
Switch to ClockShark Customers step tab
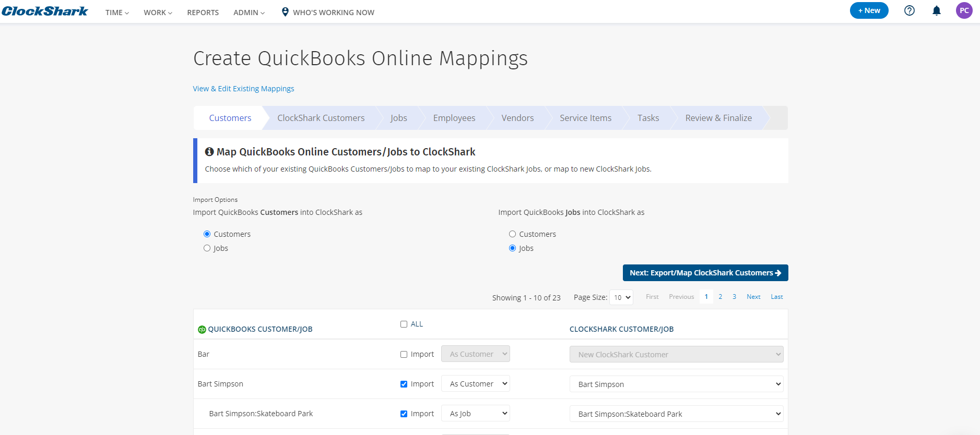(x=321, y=118)
